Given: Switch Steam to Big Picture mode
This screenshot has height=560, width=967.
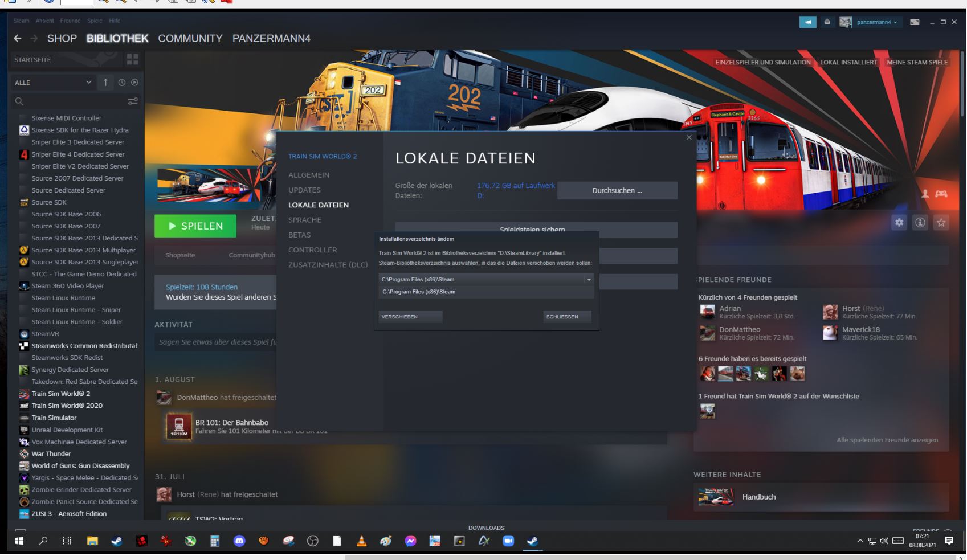Looking at the screenshot, I should point(915,22).
